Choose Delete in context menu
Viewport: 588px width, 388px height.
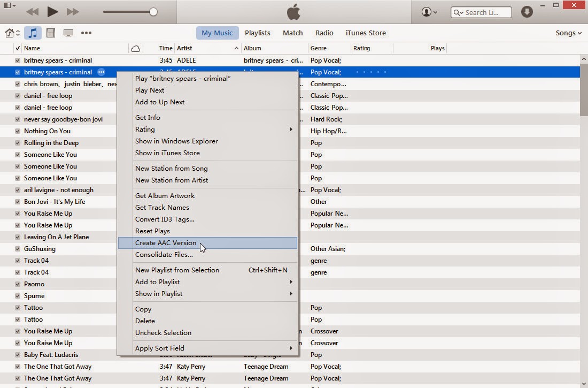(x=207, y=321)
